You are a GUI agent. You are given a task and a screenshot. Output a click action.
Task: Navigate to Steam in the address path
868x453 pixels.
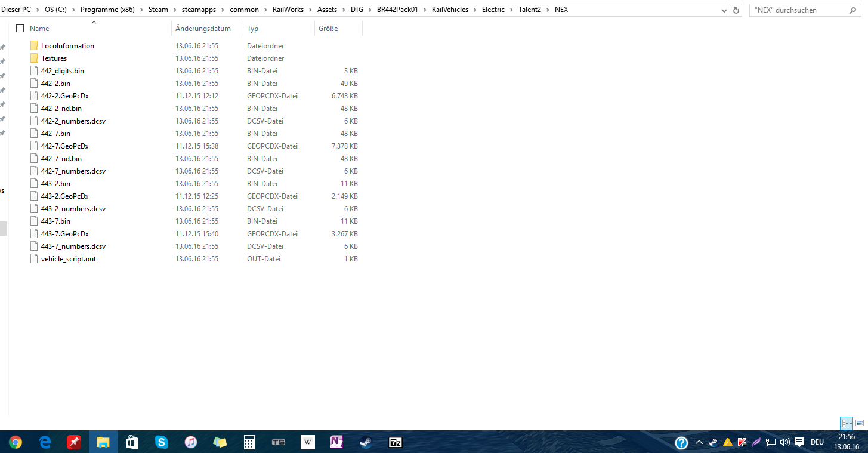point(159,10)
